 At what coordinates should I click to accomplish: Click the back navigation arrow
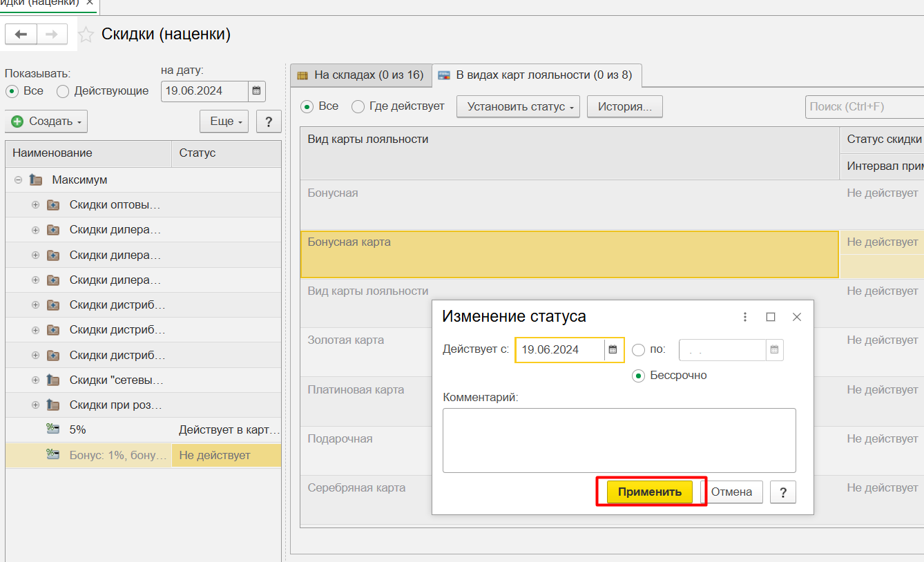[21, 35]
